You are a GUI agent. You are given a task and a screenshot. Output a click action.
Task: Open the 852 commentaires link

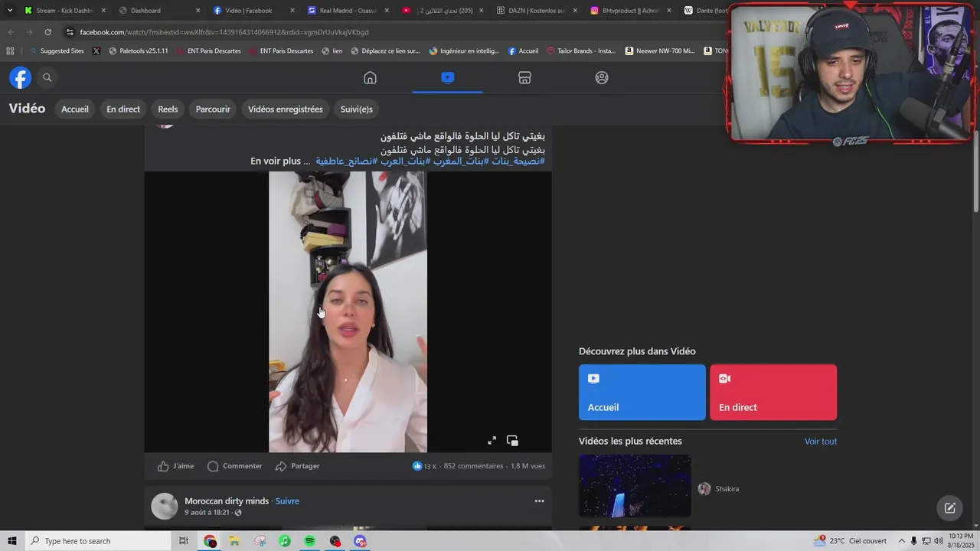(473, 466)
